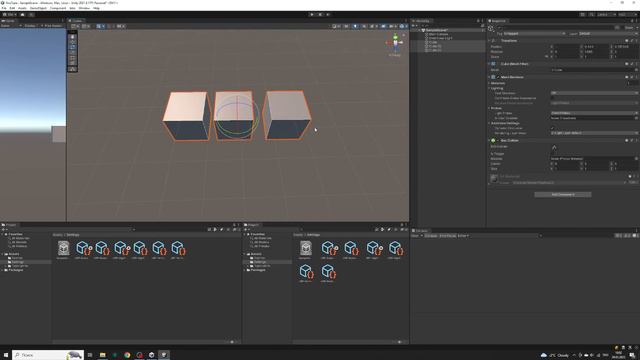Open Chrome from the taskbar

pyautogui.click(x=127, y=355)
